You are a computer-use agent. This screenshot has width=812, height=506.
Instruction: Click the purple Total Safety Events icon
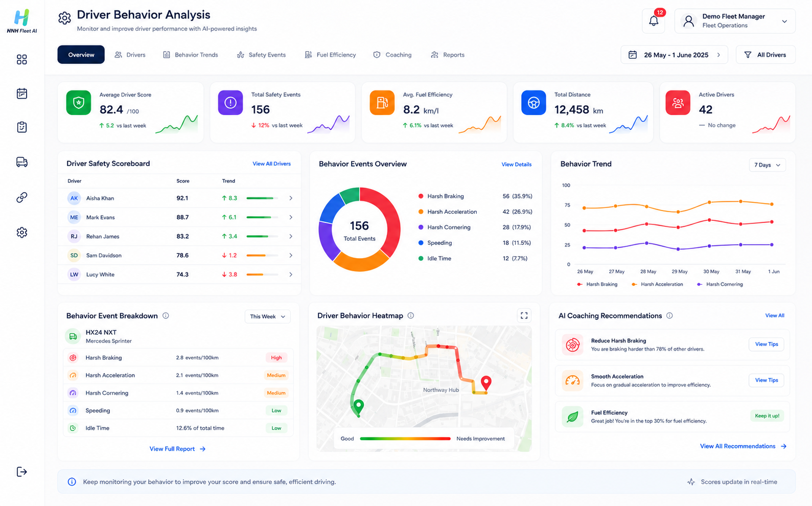[x=230, y=103]
